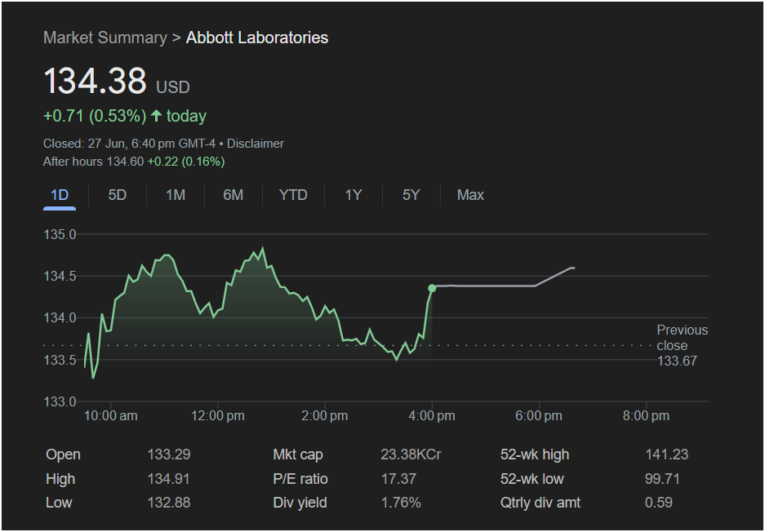Click the 4:00 pm axis label
Image resolution: width=765 pixels, height=532 pixels.
(432, 416)
